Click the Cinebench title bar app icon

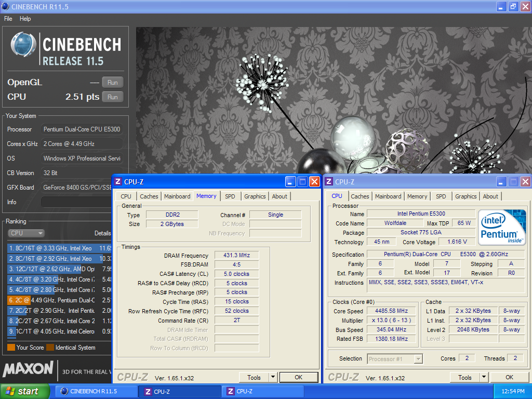pos(5,6)
